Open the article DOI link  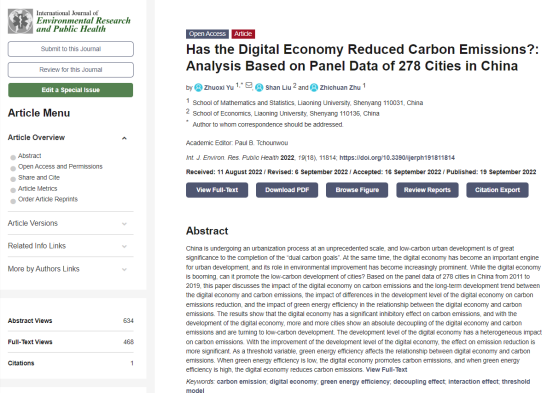(x=397, y=158)
